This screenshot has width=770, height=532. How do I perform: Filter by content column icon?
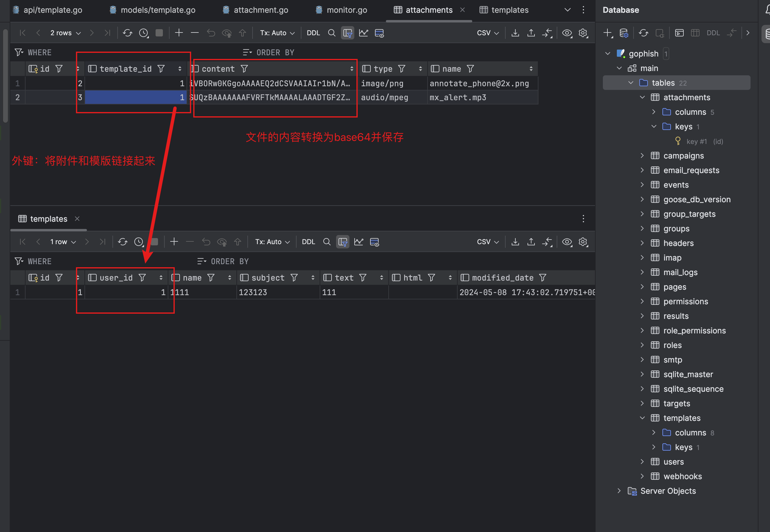(244, 69)
